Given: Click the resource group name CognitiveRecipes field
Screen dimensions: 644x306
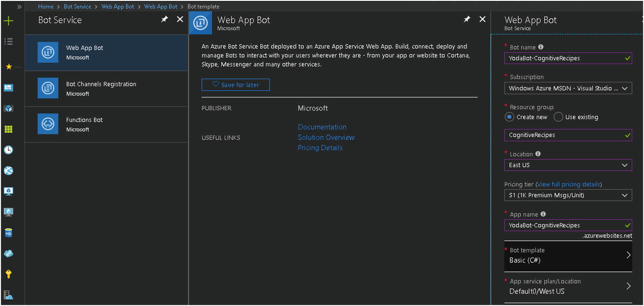Looking at the screenshot, I should pos(568,135).
